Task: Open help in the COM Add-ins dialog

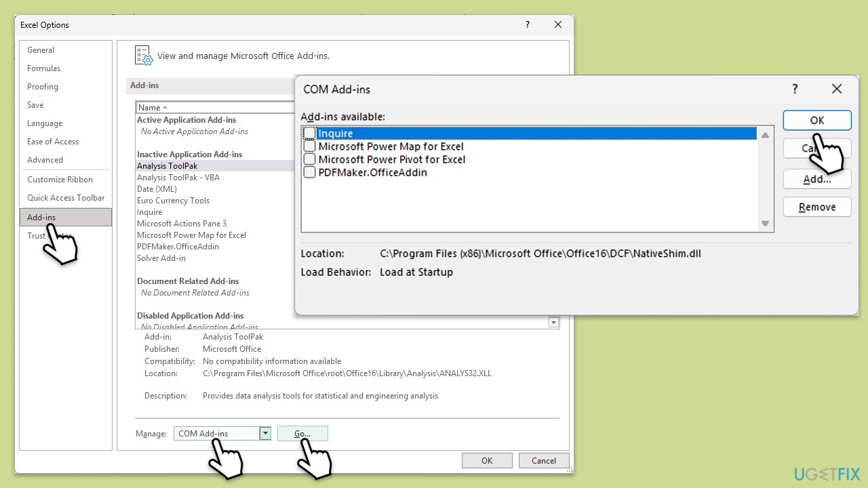Action: tap(795, 89)
